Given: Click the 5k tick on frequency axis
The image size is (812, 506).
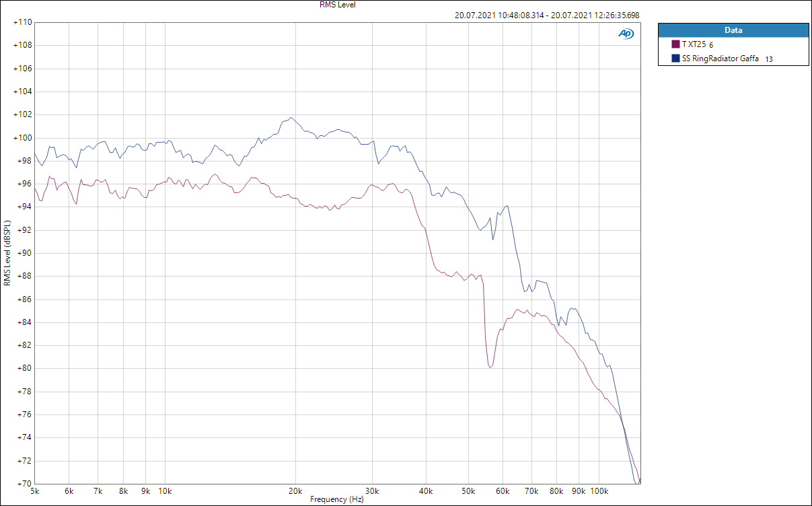Looking at the screenshot, I should point(35,491).
